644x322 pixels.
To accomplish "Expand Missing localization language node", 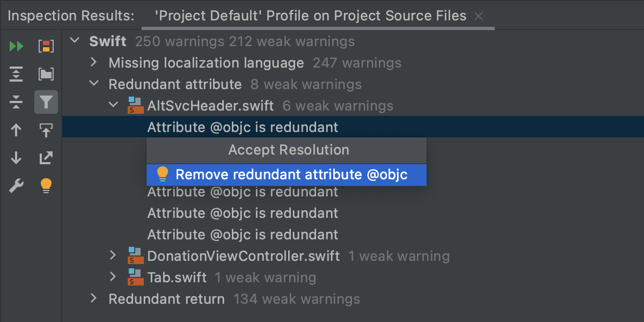I will tap(94, 62).
